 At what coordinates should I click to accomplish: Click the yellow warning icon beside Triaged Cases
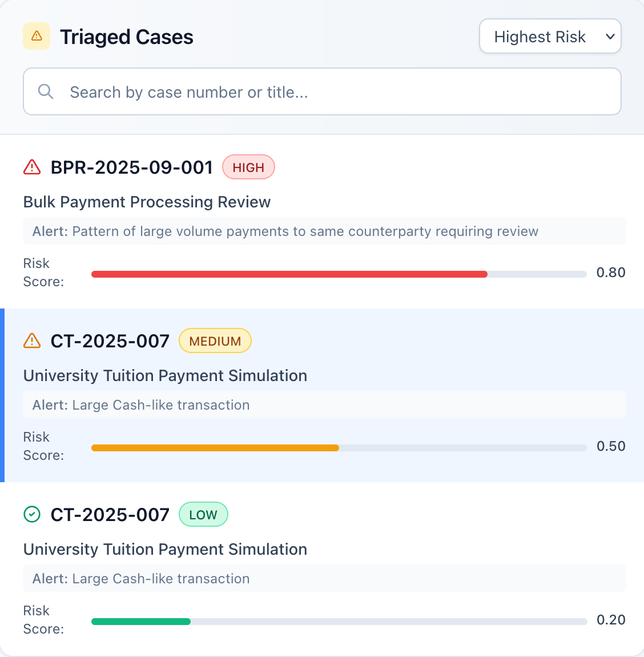click(x=36, y=36)
